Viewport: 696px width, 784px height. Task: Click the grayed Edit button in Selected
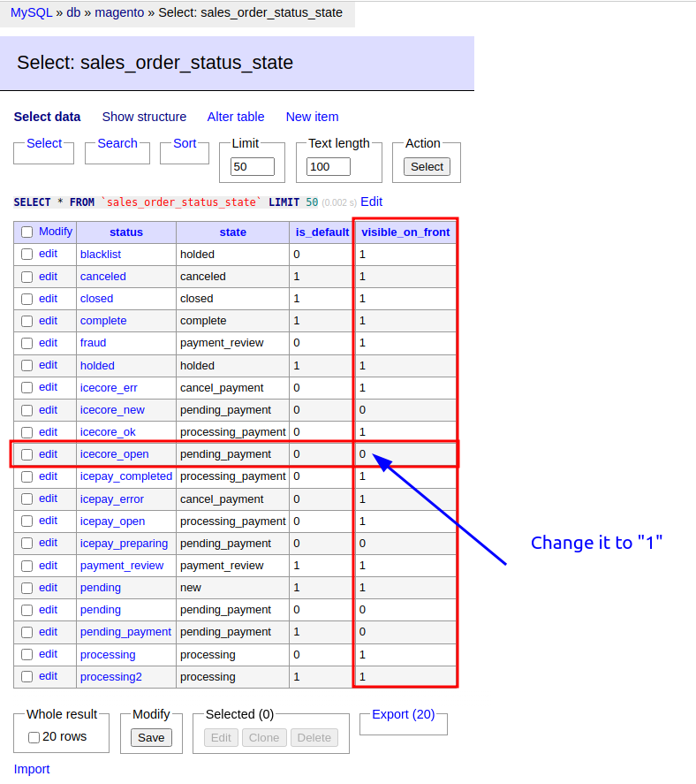[221, 737]
